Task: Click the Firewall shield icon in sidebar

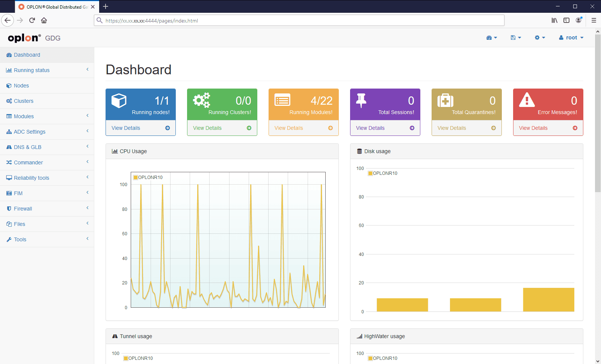Action: [x=9, y=209]
